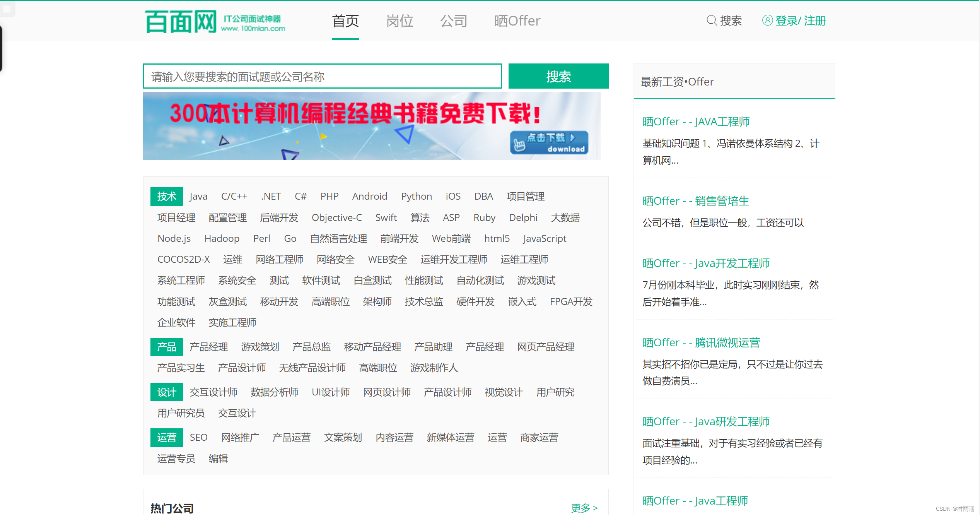Open the 晒Offer navigation tab

(x=517, y=21)
